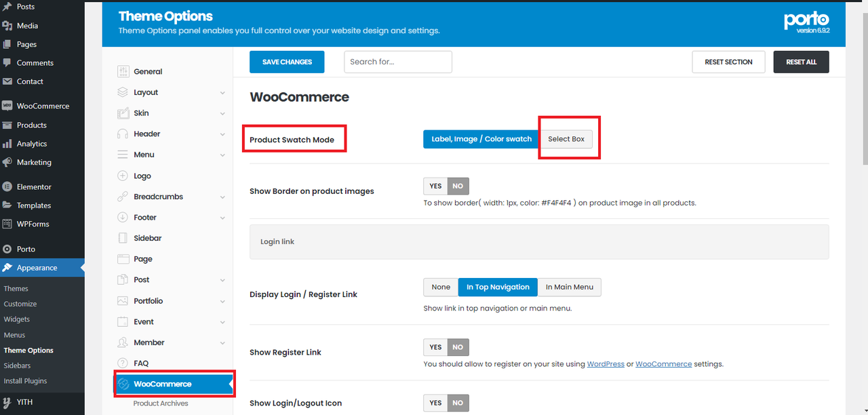
Task: Click the Login link section header
Action: coord(539,241)
